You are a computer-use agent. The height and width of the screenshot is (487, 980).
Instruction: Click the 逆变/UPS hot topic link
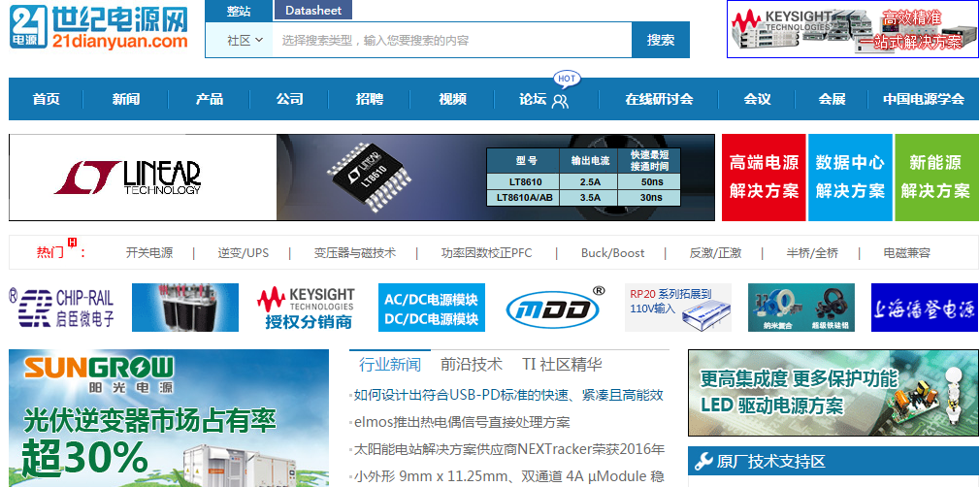pos(244,253)
